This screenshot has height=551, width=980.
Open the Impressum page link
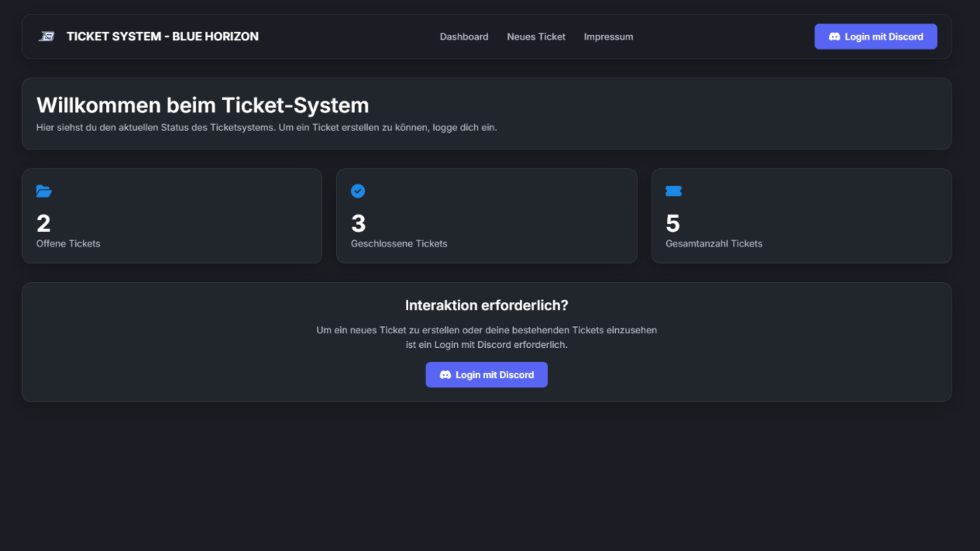coord(608,37)
